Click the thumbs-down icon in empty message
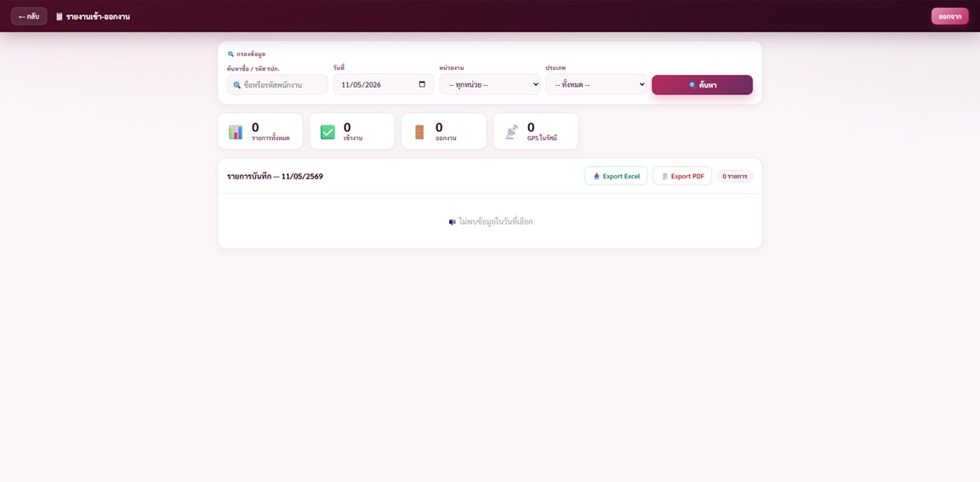Screen dimensions: 980x482 click(x=453, y=222)
